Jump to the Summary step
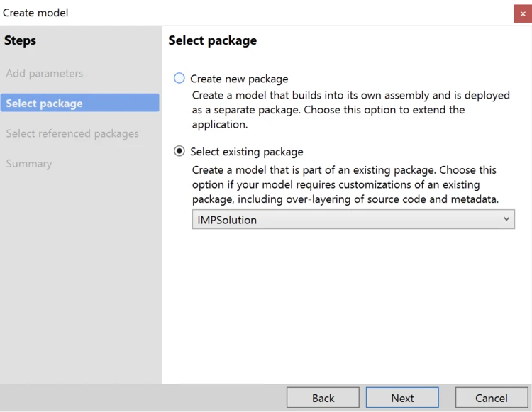Screen dimensions: 532x412 pos(29,164)
